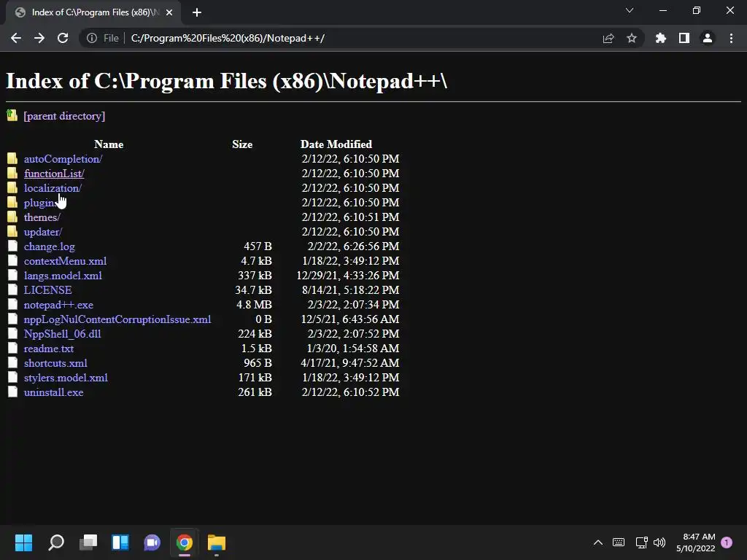Toggle the Chrome side panel
Screen dimensions: 747x560
pyautogui.click(x=684, y=38)
